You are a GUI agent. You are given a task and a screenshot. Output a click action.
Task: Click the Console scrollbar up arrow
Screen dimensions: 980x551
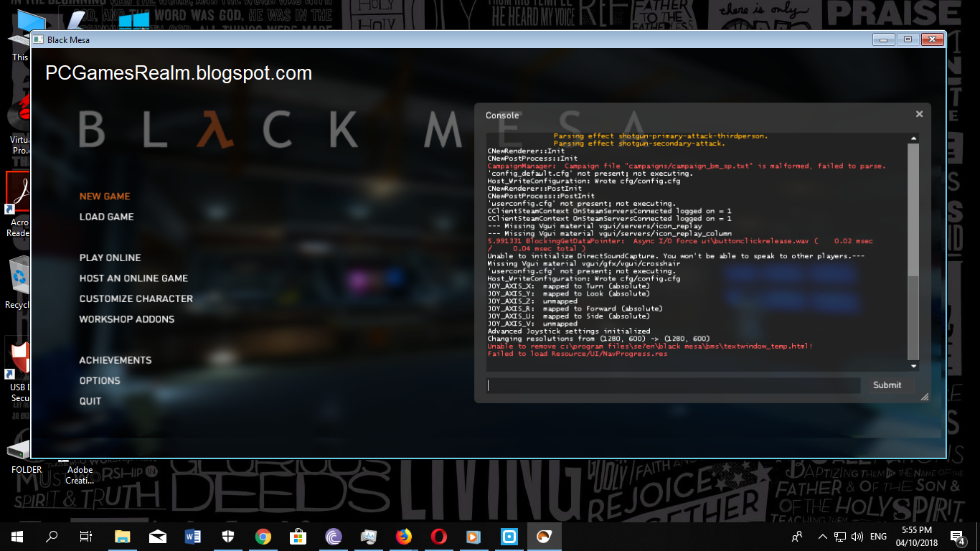click(913, 138)
